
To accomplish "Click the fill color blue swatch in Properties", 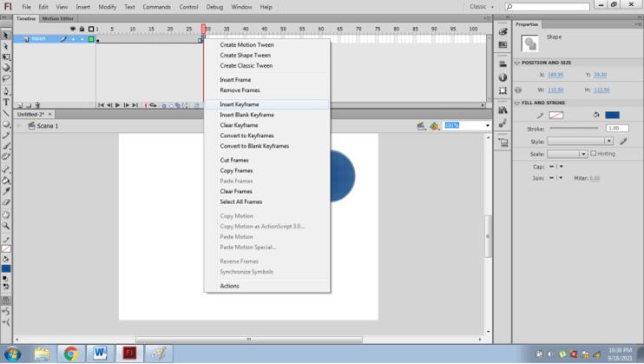I will (x=612, y=116).
